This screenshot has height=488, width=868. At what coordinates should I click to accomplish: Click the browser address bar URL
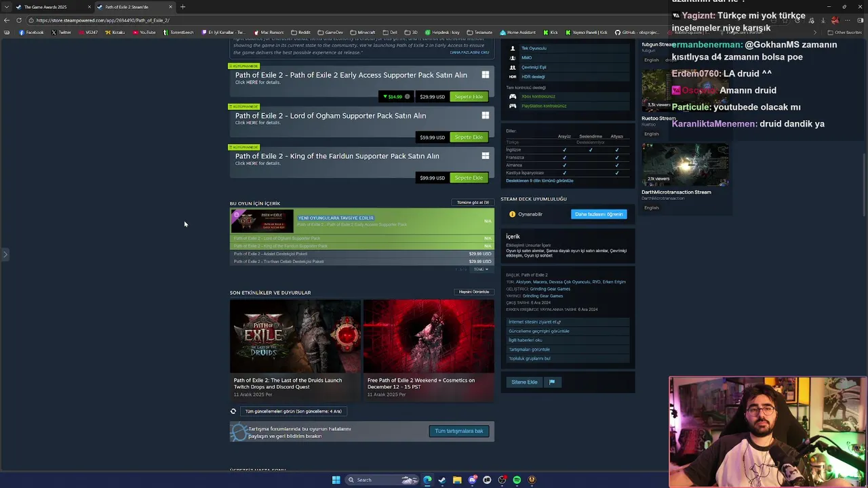click(102, 20)
